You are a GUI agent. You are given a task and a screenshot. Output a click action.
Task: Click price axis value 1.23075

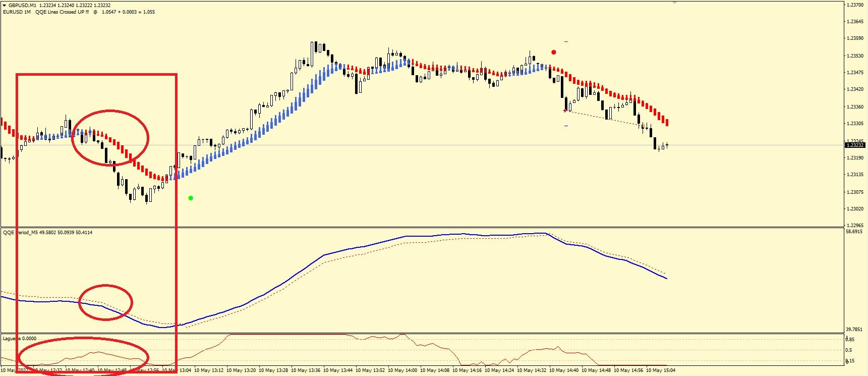point(855,192)
